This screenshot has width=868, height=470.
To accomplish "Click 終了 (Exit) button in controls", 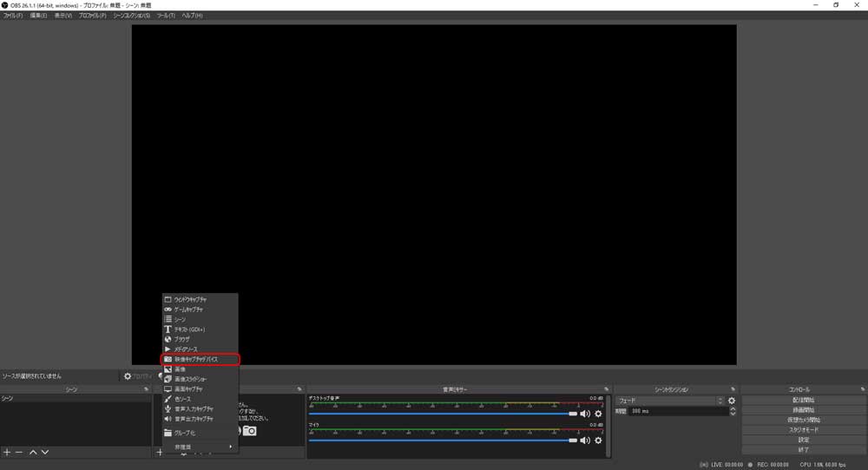I will point(803,449).
